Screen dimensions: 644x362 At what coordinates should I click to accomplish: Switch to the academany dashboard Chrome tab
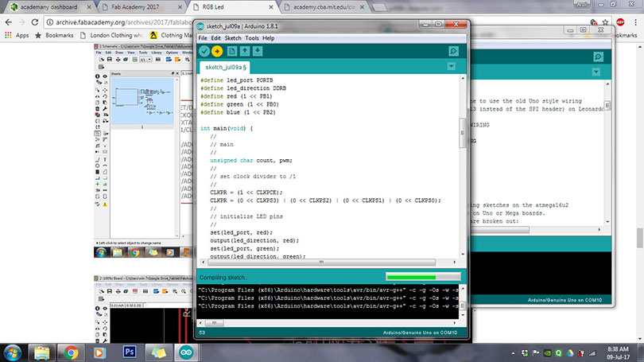[x=48, y=7]
